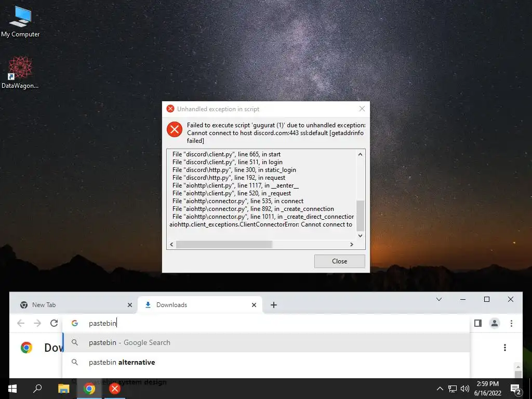The width and height of the screenshot is (532, 399).
Task: Click Chrome icon in taskbar
Action: (x=89, y=389)
